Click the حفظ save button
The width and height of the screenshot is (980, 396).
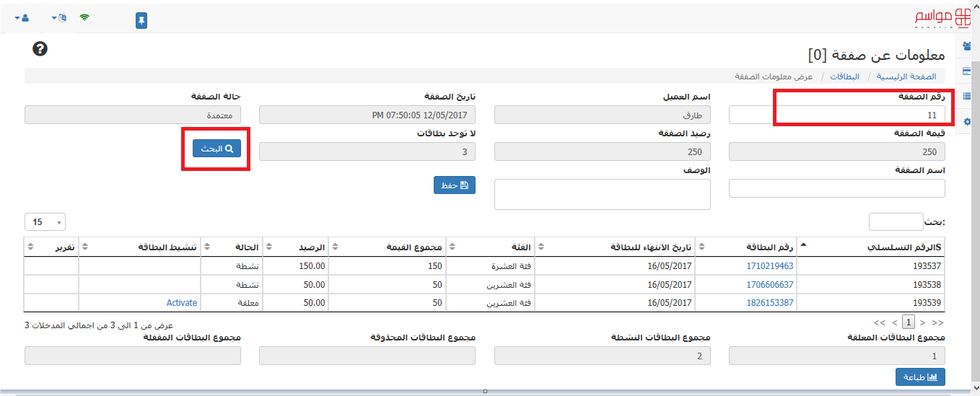(455, 185)
